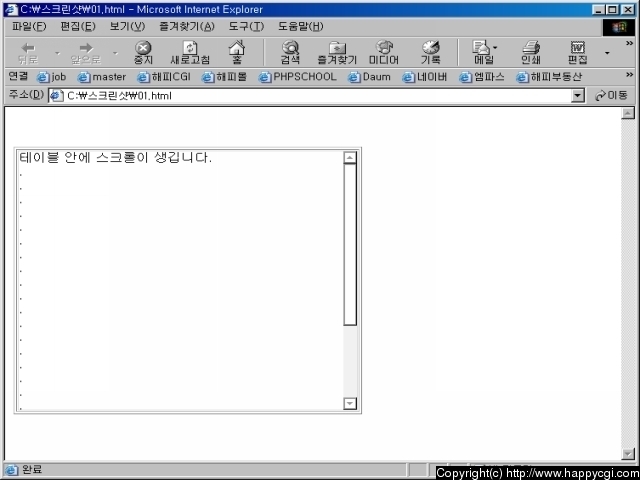Go to Home (홈) page

(x=237, y=53)
